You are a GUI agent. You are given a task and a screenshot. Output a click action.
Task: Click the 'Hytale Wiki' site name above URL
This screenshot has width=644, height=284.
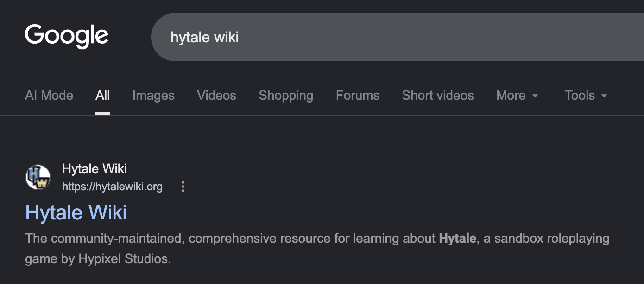coord(95,168)
